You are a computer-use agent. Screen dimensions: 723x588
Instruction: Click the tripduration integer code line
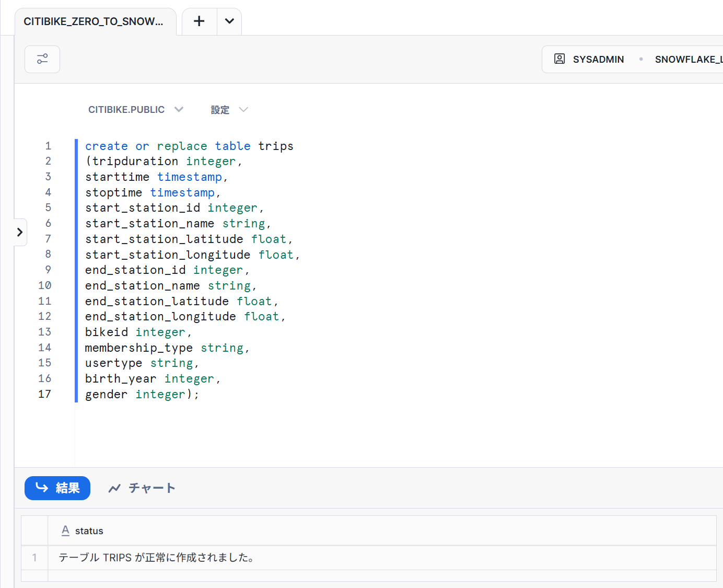(x=164, y=162)
